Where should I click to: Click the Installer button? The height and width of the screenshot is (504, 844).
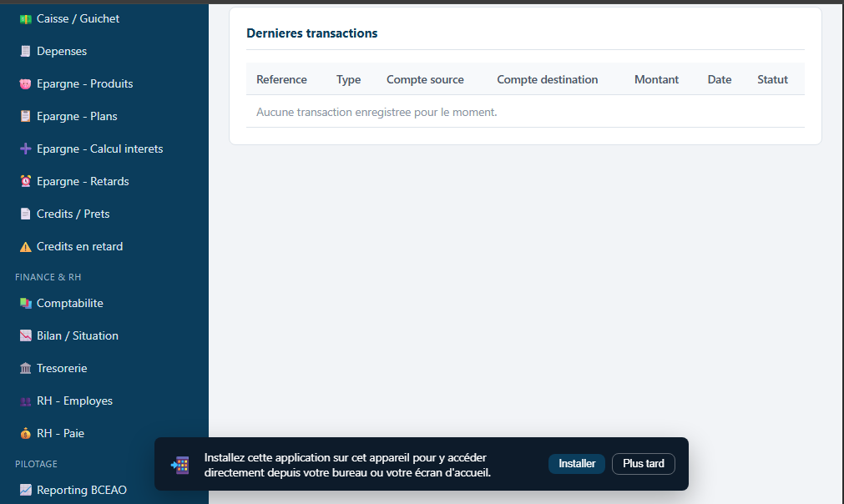click(x=577, y=464)
